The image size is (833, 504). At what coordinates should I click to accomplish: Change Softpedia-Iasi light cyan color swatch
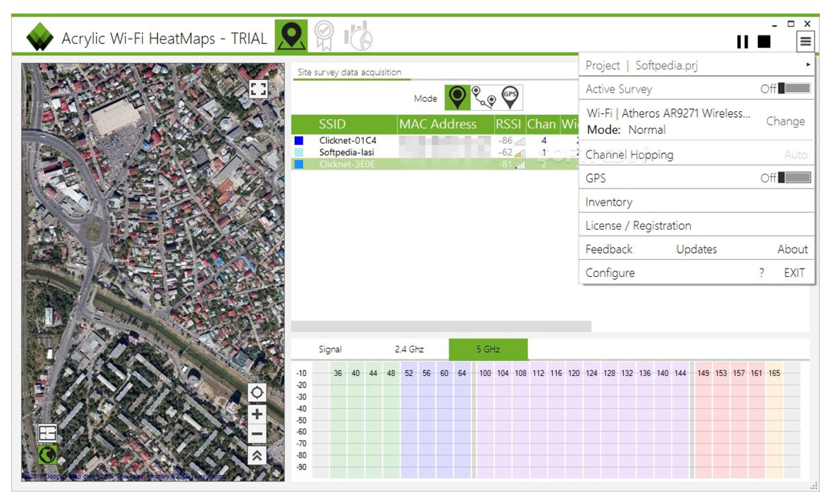[299, 152]
